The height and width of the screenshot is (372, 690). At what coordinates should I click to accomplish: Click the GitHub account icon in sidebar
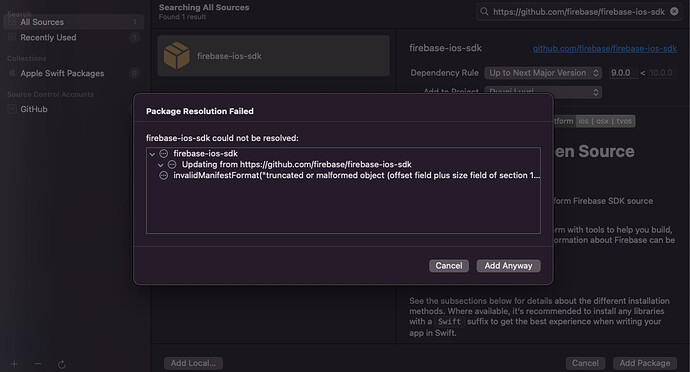[12, 109]
